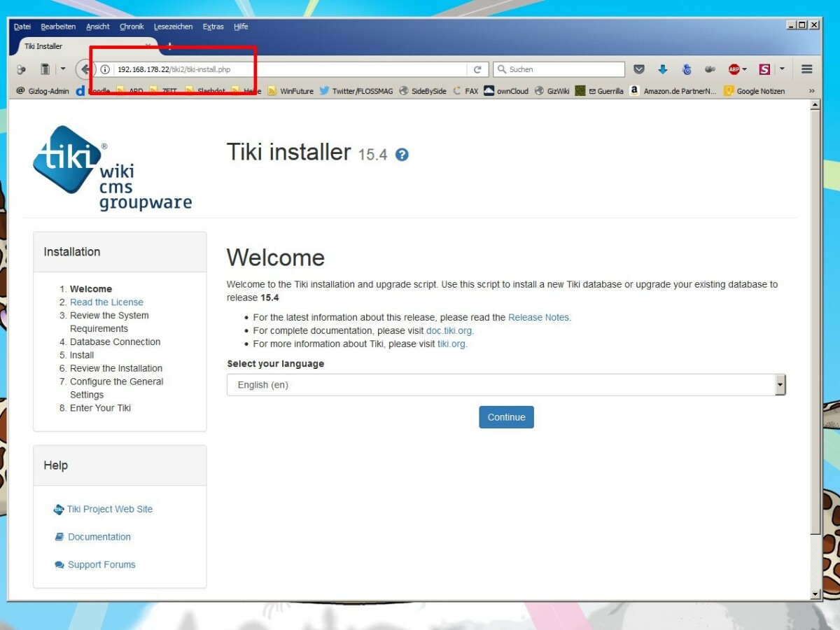Viewport: 840px width, 630px height.
Task: Click the Tiki wiki cms groupware logo
Action: (x=112, y=168)
